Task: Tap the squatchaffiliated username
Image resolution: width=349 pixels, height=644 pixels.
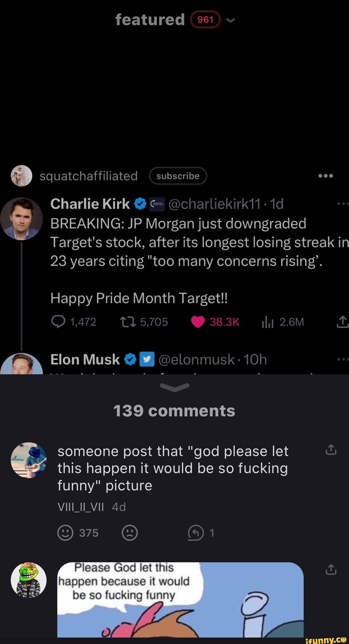Action: click(89, 176)
